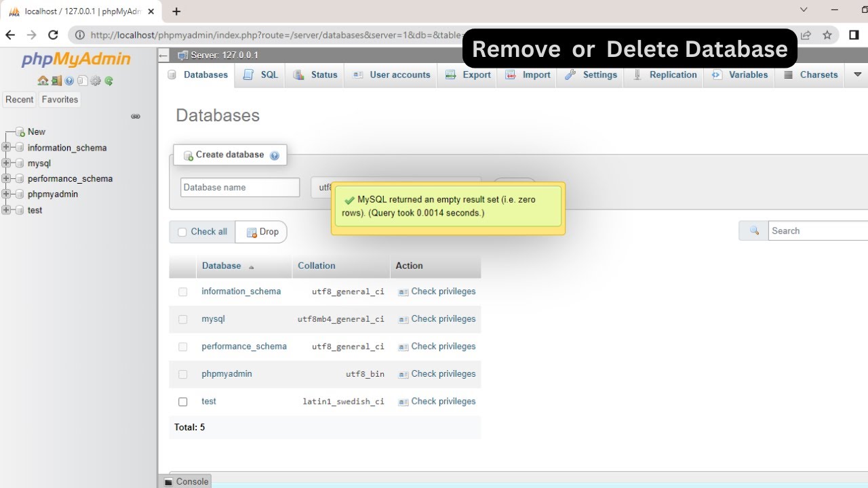
Task: Open the Settings tab
Action: (591, 75)
